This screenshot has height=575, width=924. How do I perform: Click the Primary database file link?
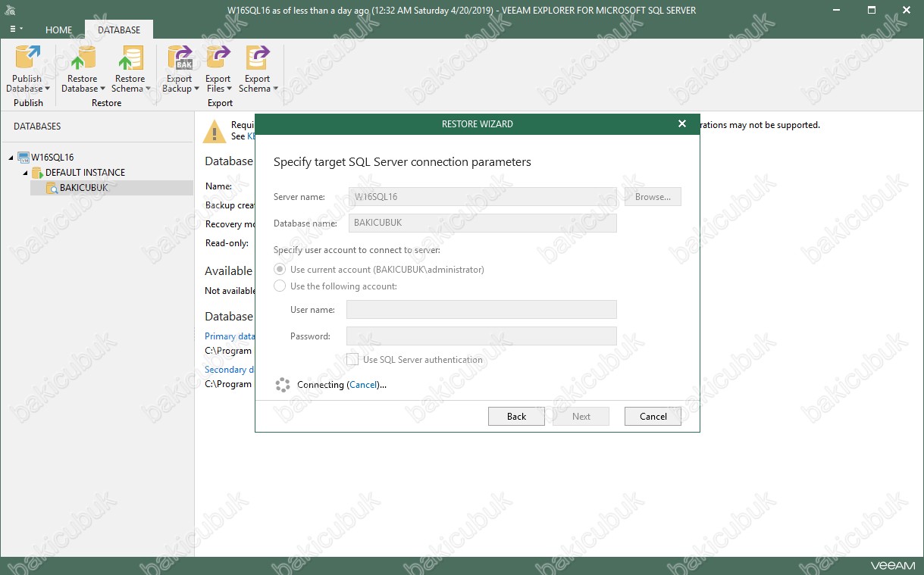coord(230,336)
